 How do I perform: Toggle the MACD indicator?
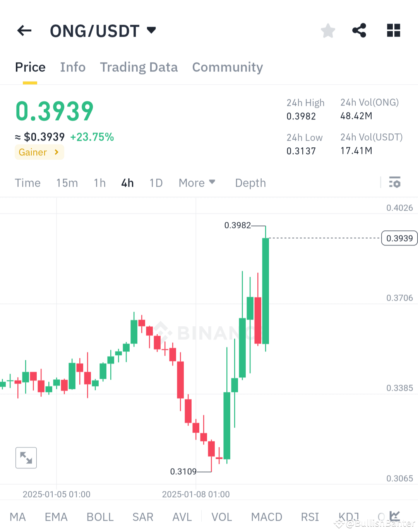pyautogui.click(x=266, y=517)
